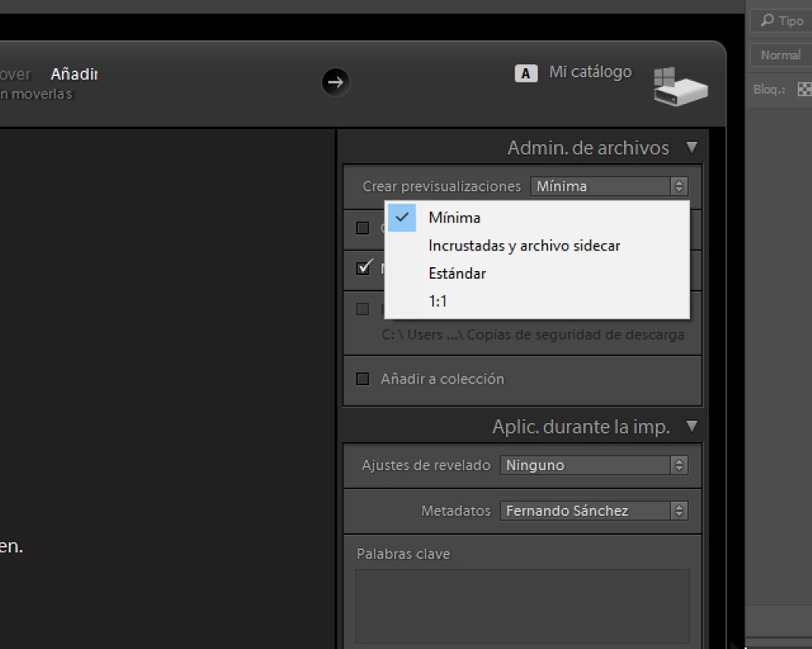Screen dimensions: 812x649
Task: Open the Ajustes de revelado dropdown
Action: (594, 465)
